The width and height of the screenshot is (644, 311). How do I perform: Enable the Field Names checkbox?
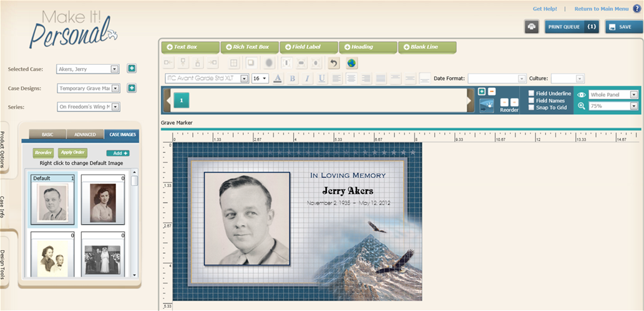(x=531, y=100)
